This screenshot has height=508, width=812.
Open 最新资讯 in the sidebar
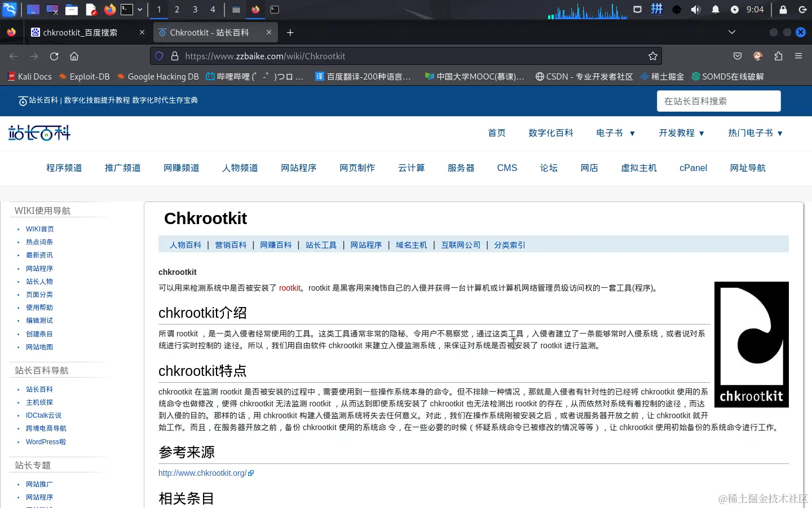39,255
